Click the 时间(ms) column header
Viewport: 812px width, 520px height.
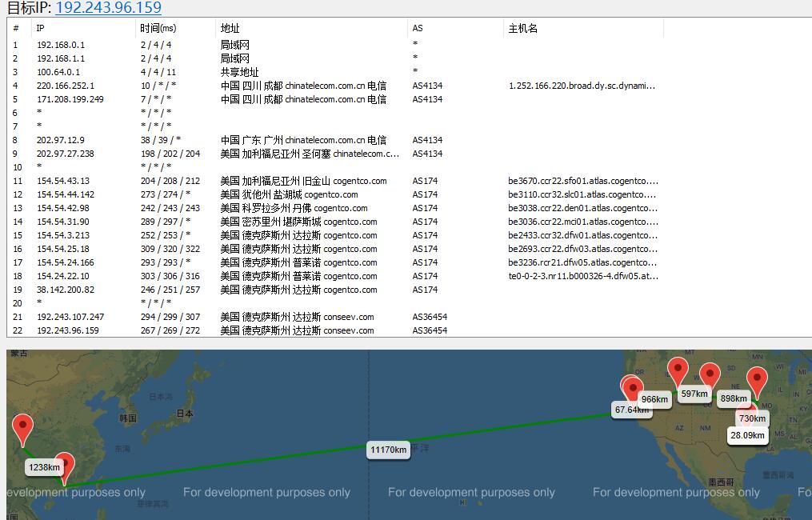[175, 29]
